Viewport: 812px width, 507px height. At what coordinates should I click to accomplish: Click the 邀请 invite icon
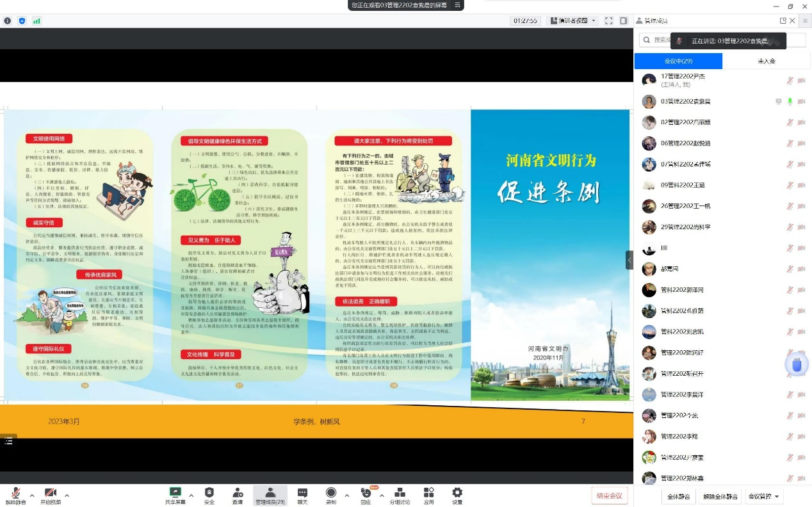(238, 495)
